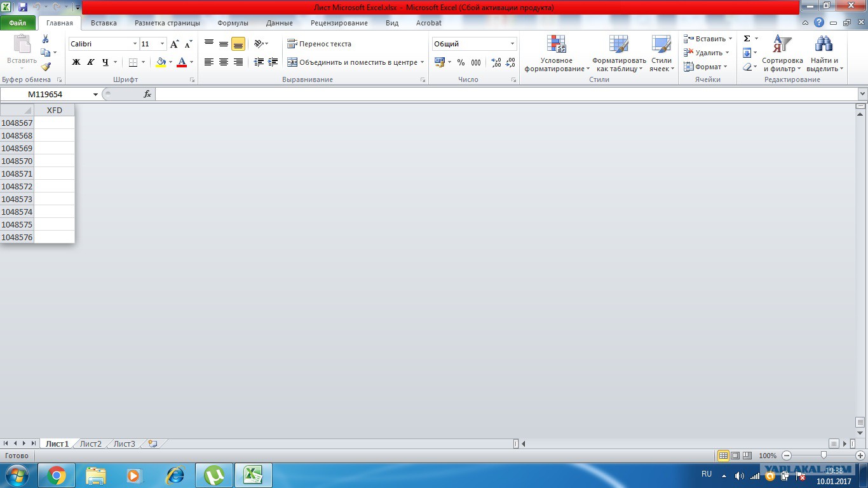Open Conditional Formatting (Условное форматирование) dropdown

pos(557,53)
